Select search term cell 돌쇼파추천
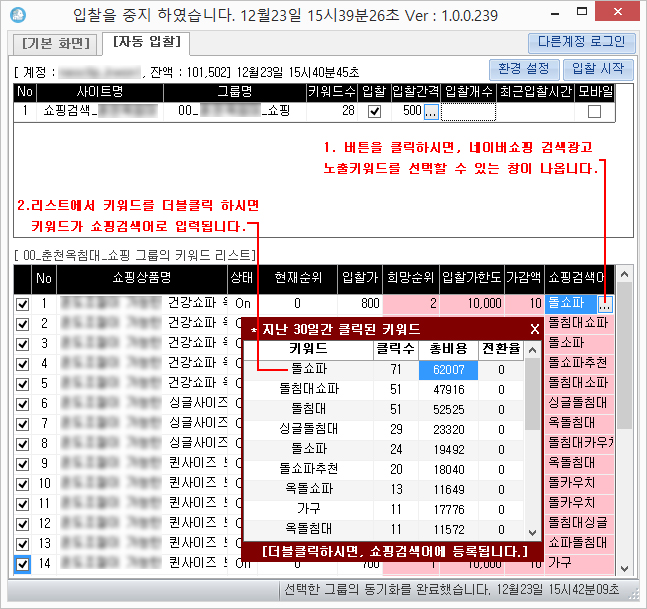 pyautogui.click(x=579, y=363)
